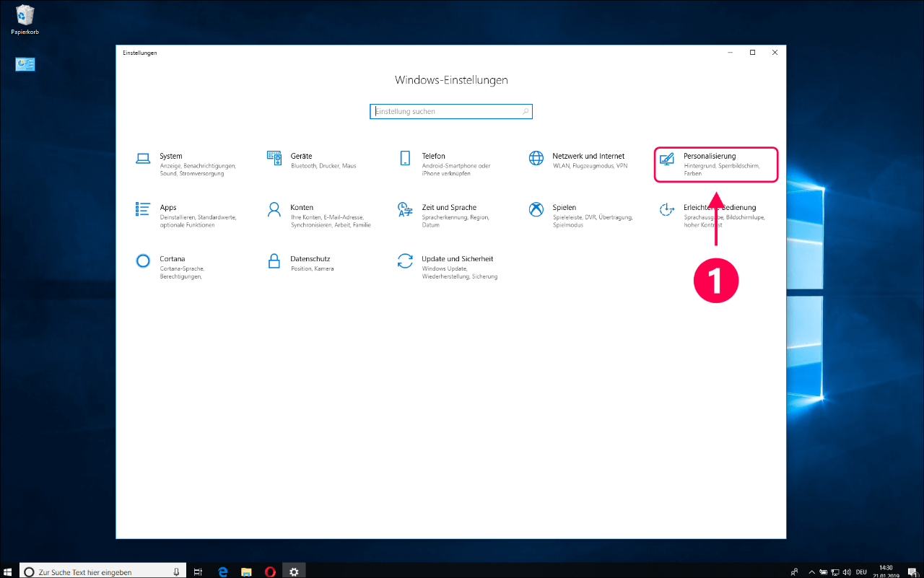This screenshot has width=924, height=578.
Task: Open the Netzwerk und Internet globe icon
Action: coord(536,158)
